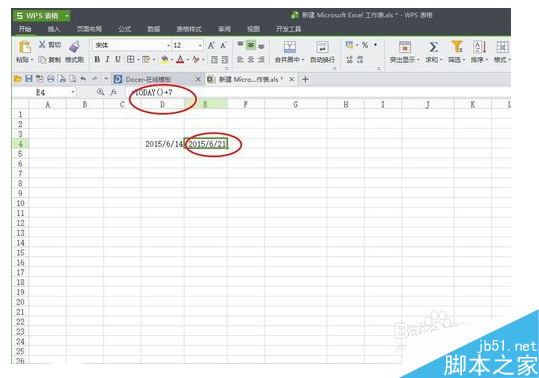539x378 pixels.
Task: Click the currency number format icon
Action: point(350,45)
